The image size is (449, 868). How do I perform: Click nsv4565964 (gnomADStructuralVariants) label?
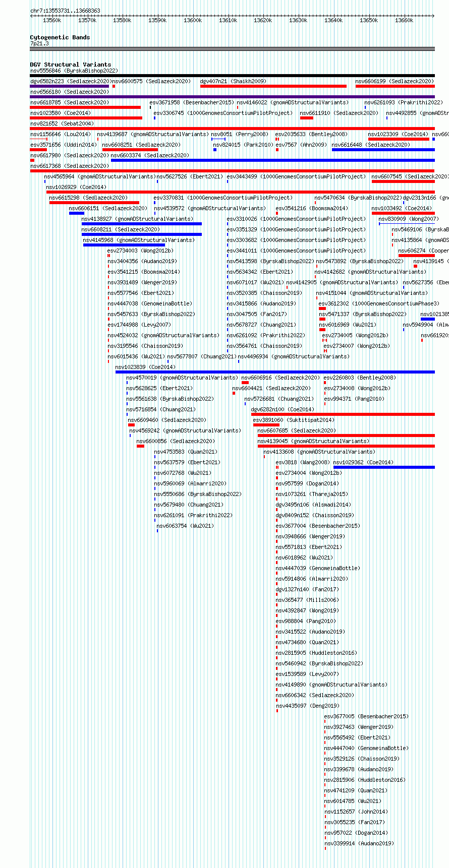pos(100,176)
